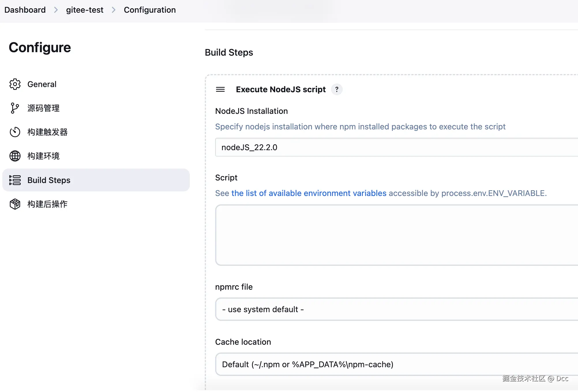Navigate to Dashboard breadcrumb
The image size is (578, 392).
click(x=25, y=10)
